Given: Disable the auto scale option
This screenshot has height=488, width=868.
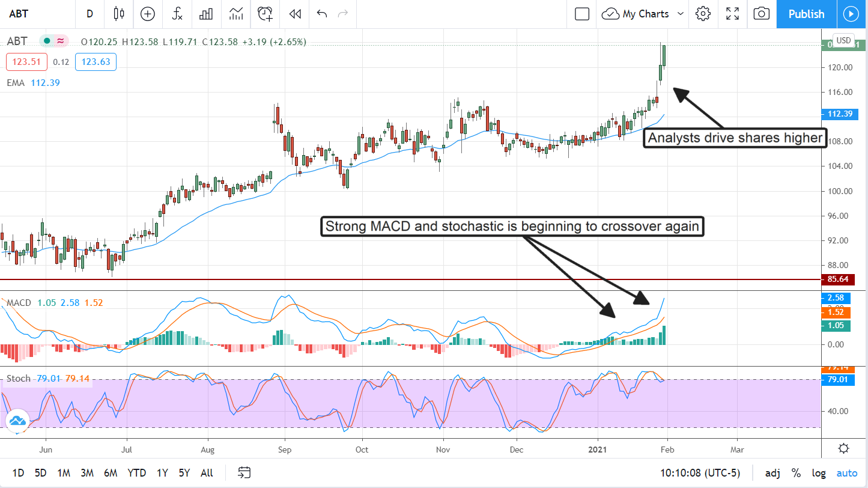Looking at the screenshot, I should 847,473.
